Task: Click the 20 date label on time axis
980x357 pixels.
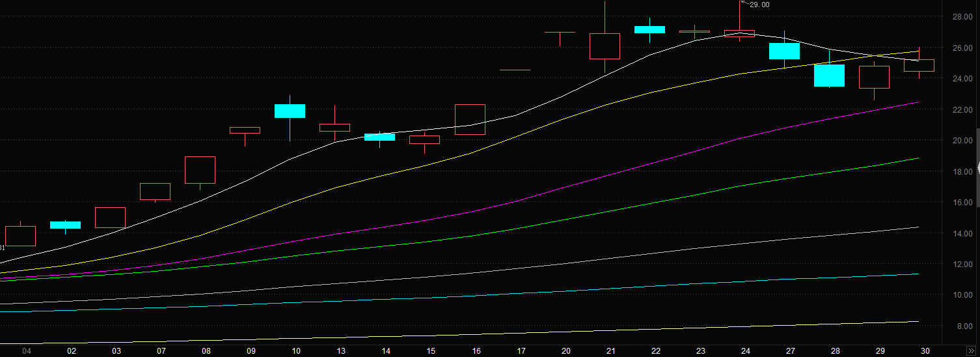Action: [x=566, y=351]
